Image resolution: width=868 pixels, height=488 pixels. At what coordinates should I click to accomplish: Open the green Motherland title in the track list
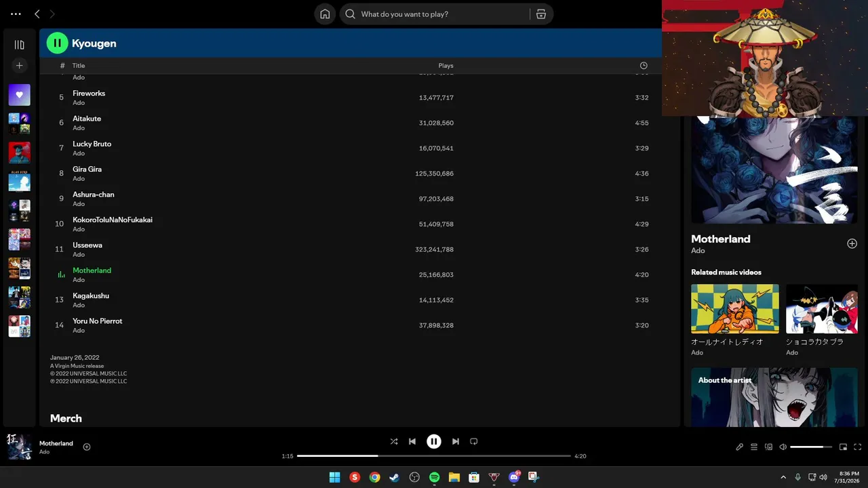(92, 270)
